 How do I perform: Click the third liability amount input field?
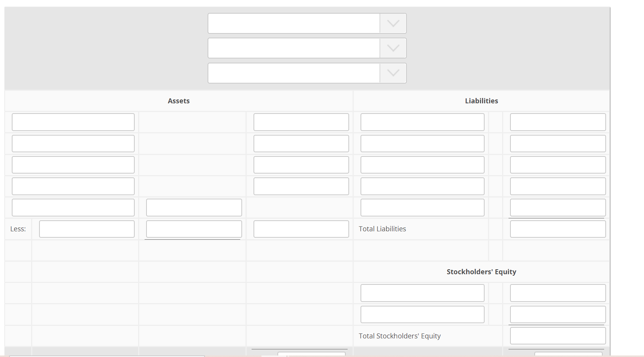558,165
